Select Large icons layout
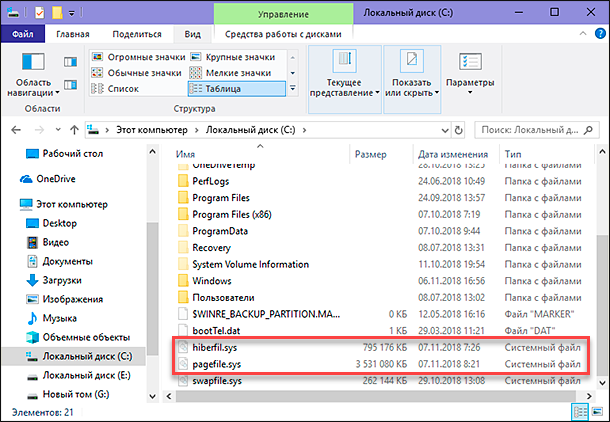The height and width of the screenshot is (422, 610). pyautogui.click(x=233, y=57)
